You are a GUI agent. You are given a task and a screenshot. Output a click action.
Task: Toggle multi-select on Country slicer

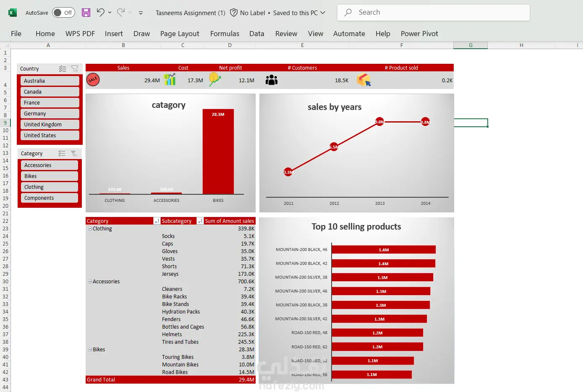tap(63, 69)
